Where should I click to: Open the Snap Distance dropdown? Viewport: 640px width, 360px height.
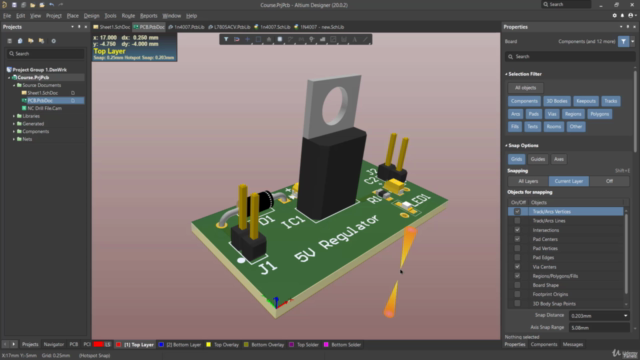pyautogui.click(x=625, y=316)
